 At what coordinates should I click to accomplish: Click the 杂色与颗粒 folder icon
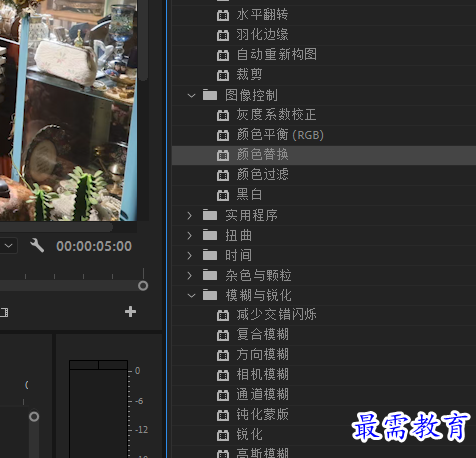tap(210, 275)
